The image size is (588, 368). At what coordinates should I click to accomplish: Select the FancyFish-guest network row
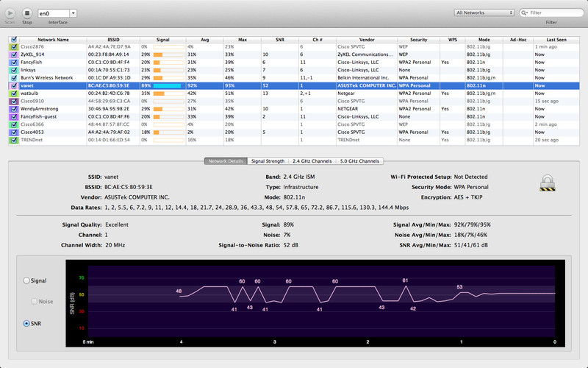pyautogui.click(x=293, y=117)
